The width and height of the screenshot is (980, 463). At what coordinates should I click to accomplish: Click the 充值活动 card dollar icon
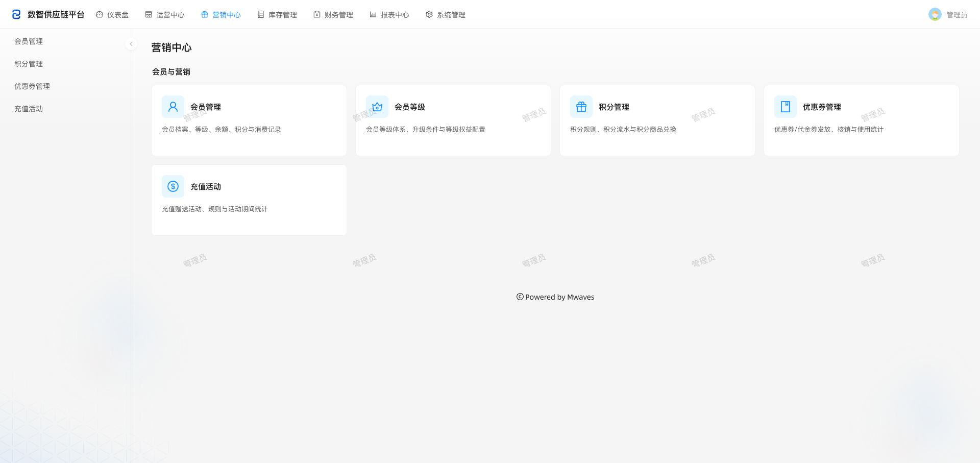coord(173,186)
